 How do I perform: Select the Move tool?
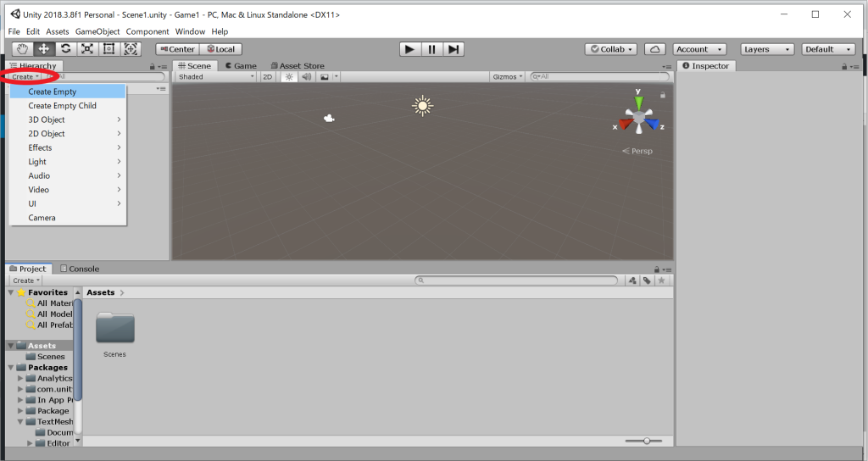click(43, 48)
